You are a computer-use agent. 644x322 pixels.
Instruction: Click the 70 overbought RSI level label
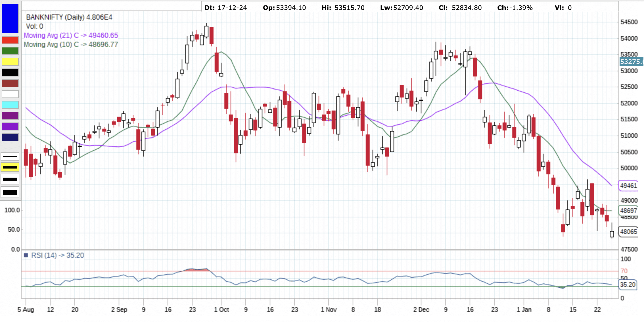[x=624, y=271]
